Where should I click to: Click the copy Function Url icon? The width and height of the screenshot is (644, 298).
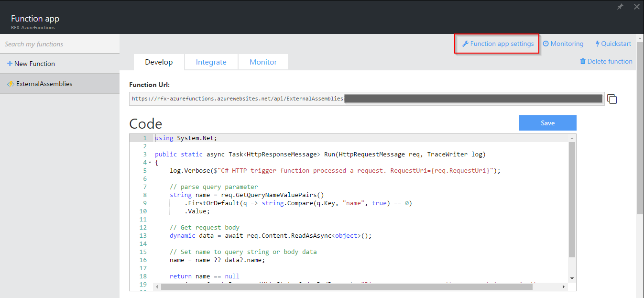[612, 99]
